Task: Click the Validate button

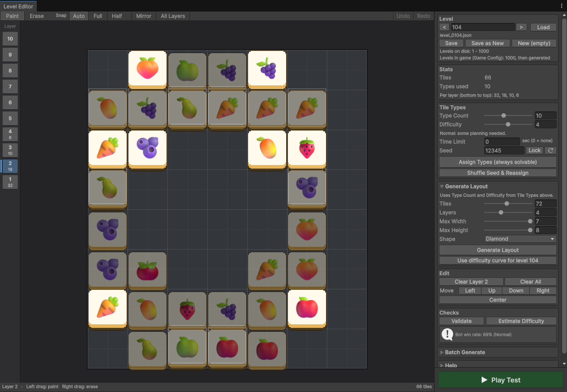Action: pos(462,321)
